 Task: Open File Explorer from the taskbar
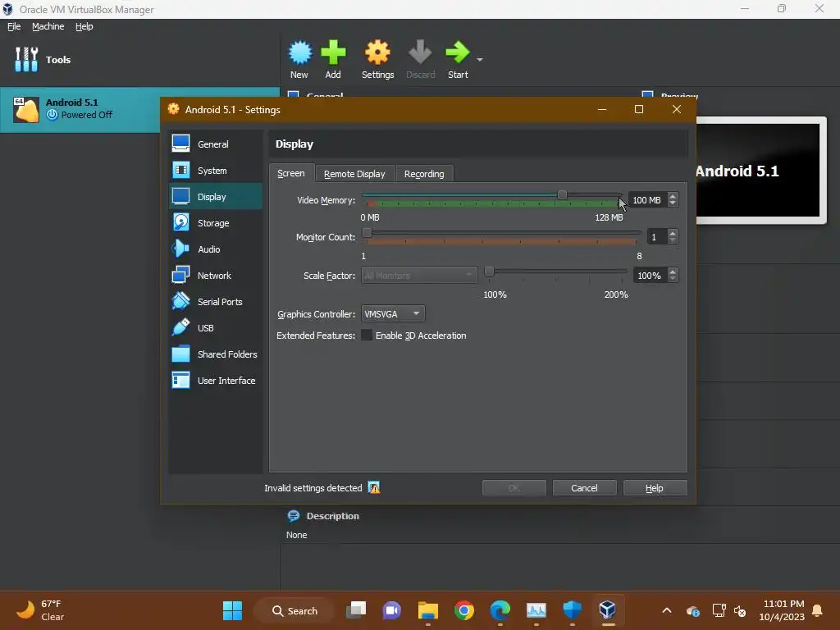428,610
